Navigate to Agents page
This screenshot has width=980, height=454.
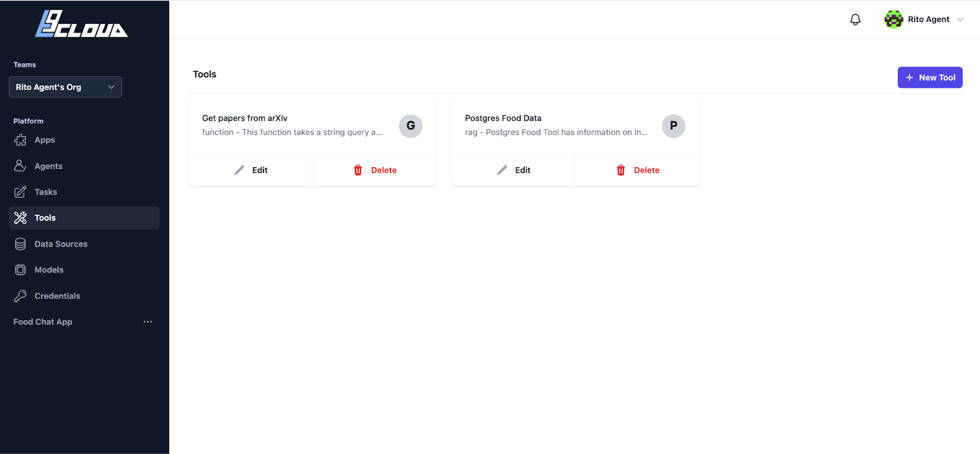coord(84,166)
